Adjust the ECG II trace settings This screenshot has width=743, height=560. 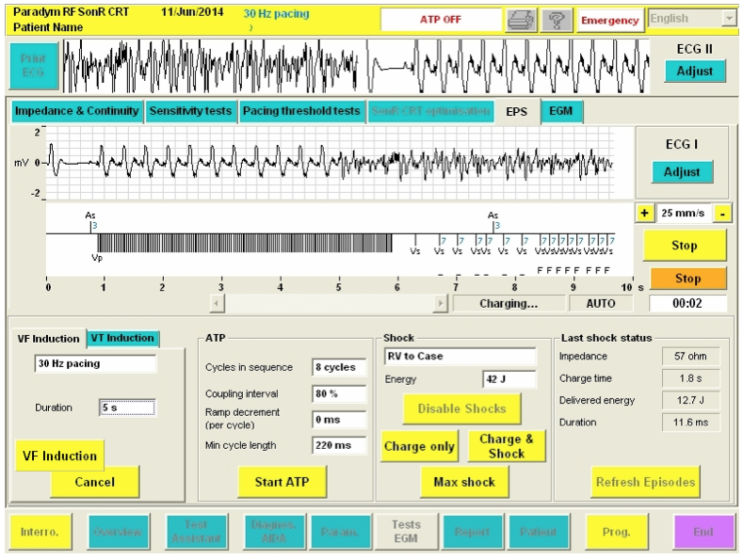tap(694, 72)
